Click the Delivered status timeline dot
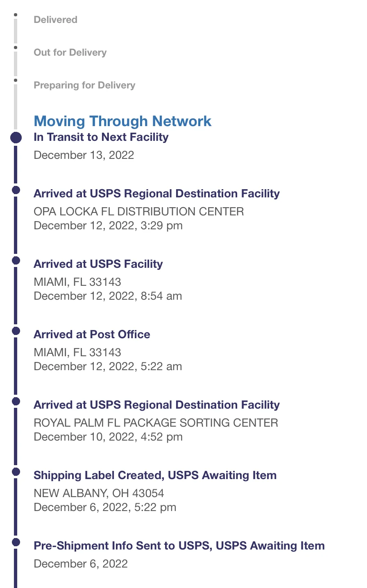This screenshot has width=367, height=588. (x=16, y=15)
